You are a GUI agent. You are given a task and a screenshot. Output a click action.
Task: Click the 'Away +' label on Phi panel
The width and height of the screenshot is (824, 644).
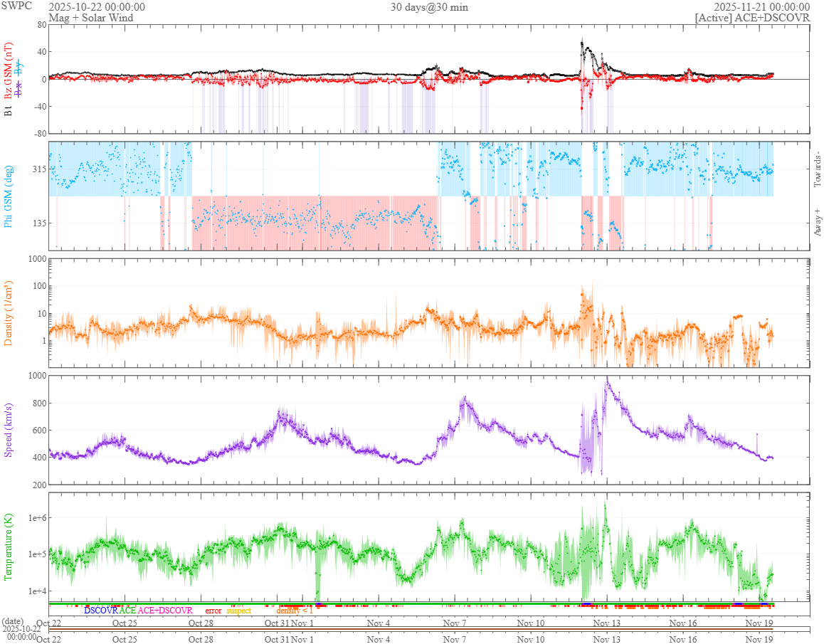pos(817,223)
